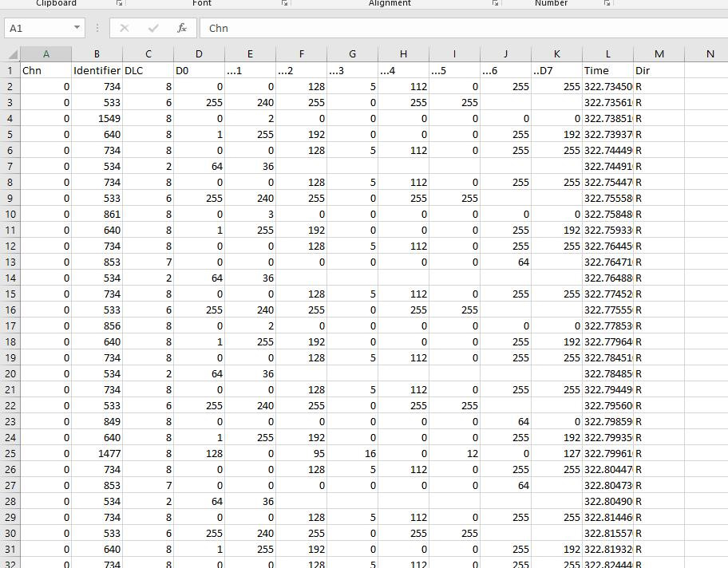
Task: Click the formula bar showing Chn
Action: tap(464, 28)
